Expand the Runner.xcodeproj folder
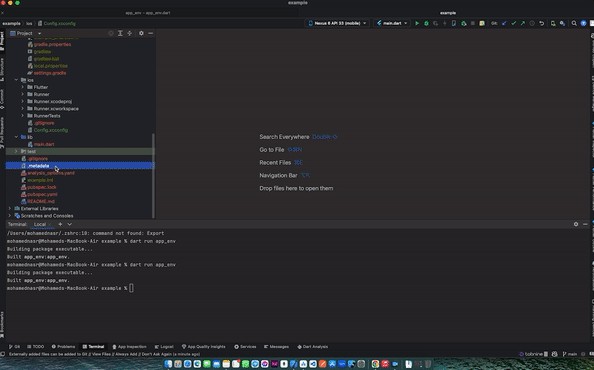 coord(22,101)
